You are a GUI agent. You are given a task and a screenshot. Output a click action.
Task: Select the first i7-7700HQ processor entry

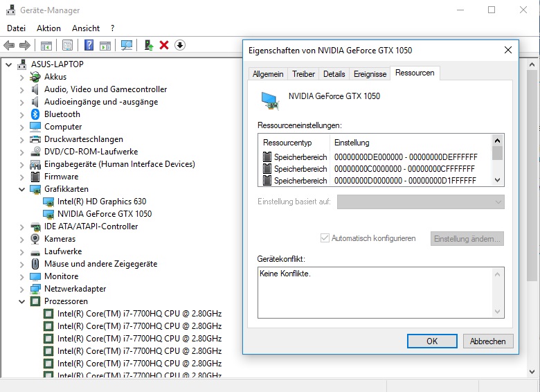tap(139, 314)
